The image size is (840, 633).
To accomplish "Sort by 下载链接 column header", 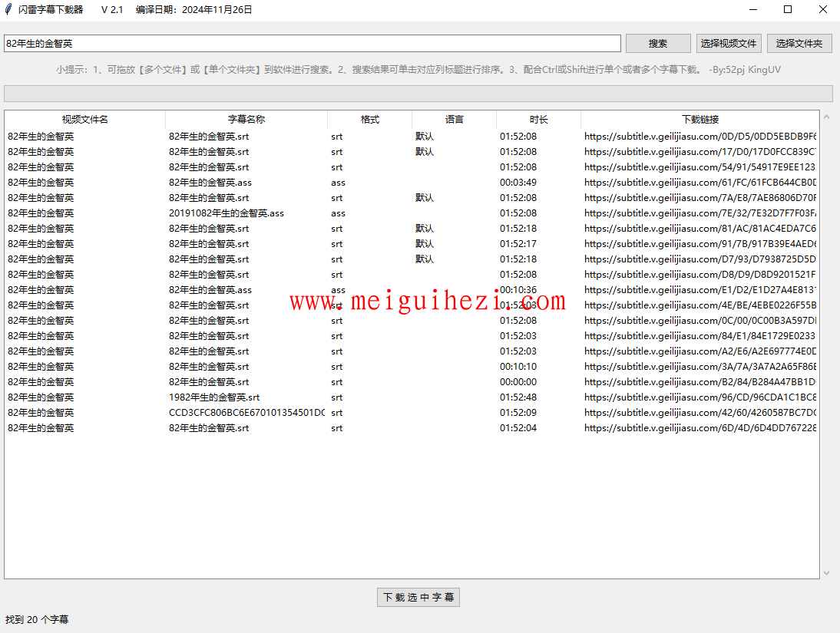I will click(700, 120).
